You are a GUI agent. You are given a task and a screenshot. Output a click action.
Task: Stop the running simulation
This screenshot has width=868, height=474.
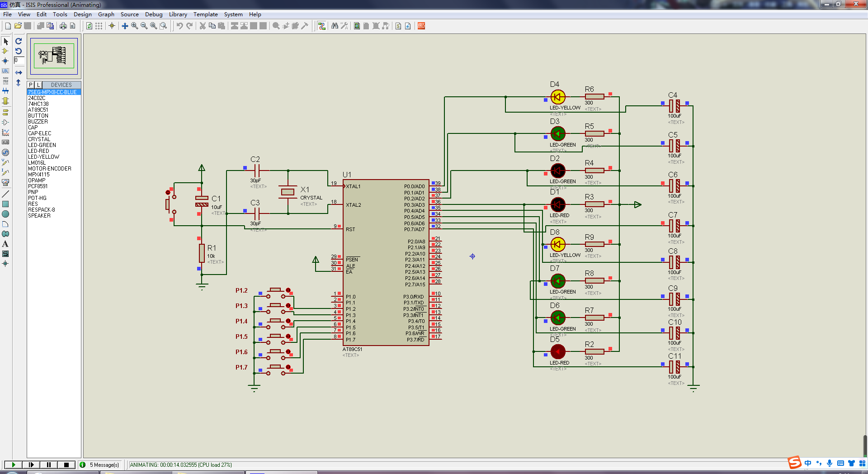[66, 465]
